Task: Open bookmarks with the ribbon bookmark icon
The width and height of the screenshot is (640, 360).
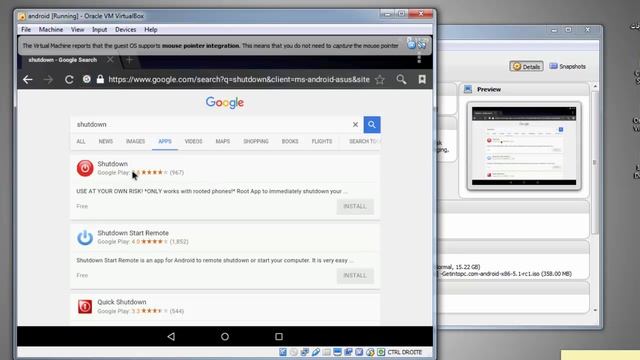Action: (422, 80)
